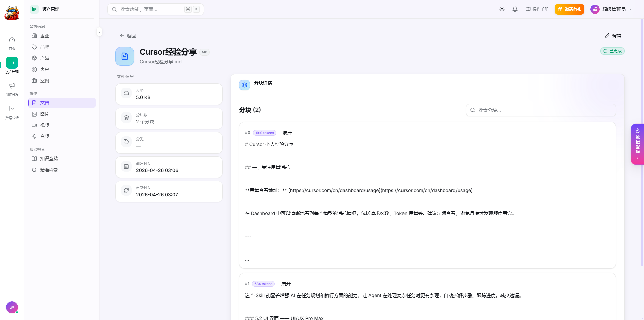Click the 634 tokens badge
Viewport: 644px width, 320px height.
pyautogui.click(x=263, y=284)
